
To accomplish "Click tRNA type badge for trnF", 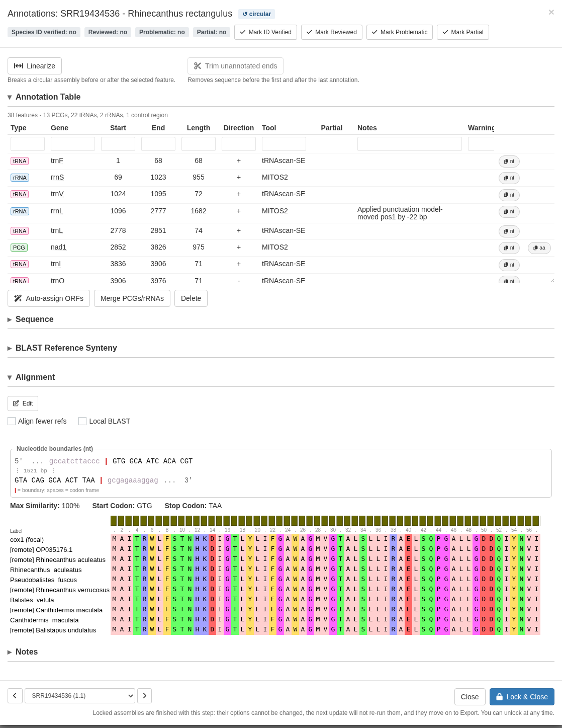I will coord(20,161).
